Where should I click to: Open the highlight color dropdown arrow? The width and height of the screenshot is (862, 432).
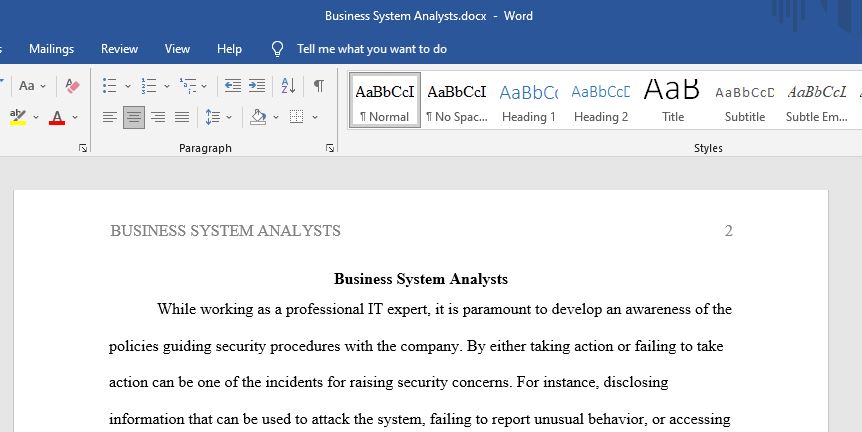(36, 117)
